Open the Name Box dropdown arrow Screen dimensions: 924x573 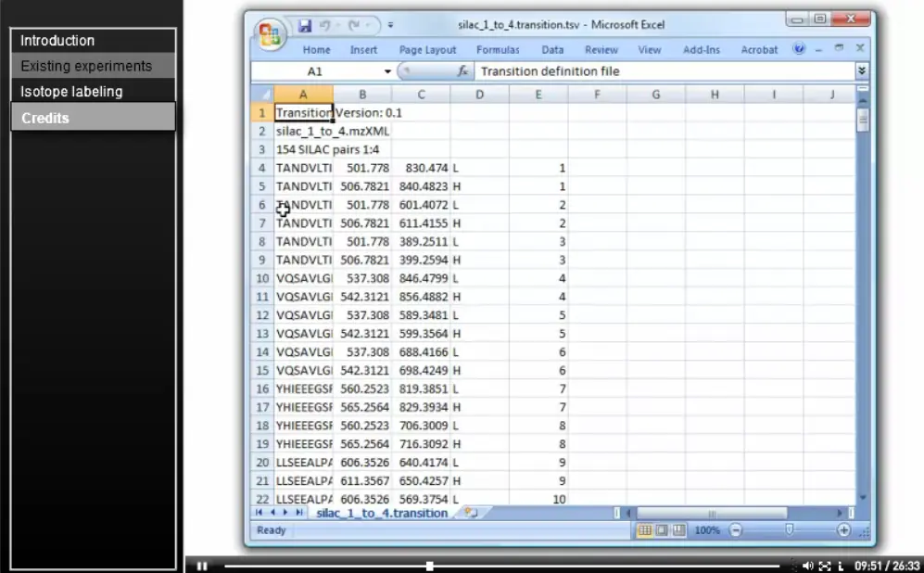click(x=387, y=71)
